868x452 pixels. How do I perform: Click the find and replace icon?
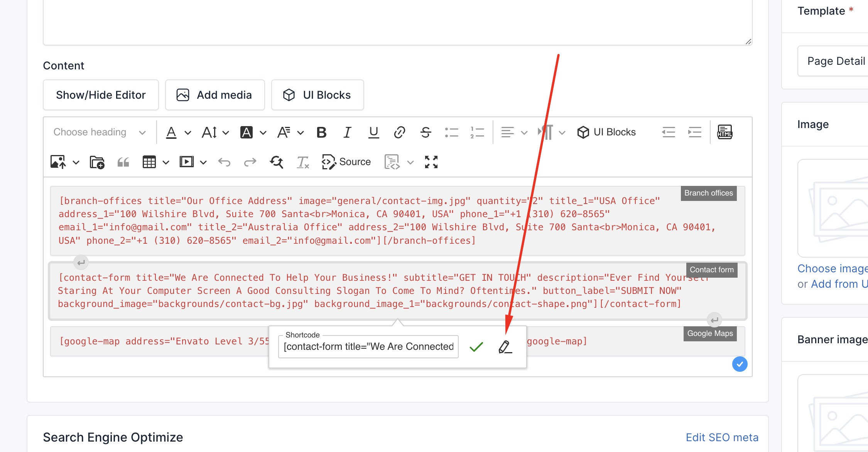(x=277, y=162)
